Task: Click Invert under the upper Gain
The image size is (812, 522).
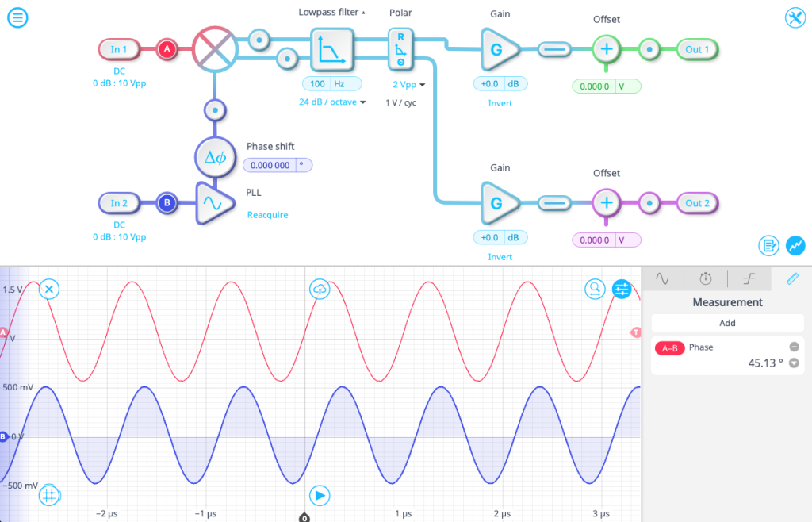Action: [500, 103]
